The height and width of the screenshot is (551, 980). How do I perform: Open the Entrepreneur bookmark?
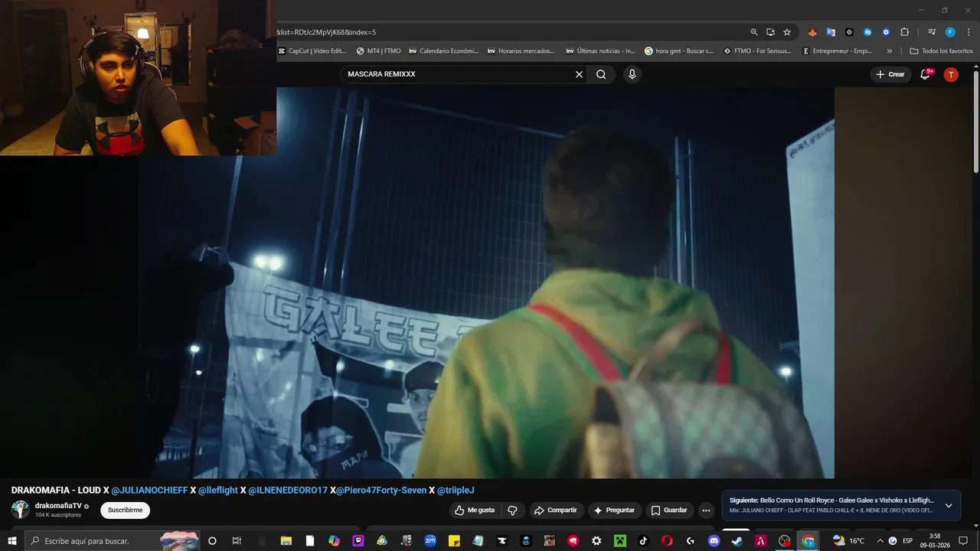click(837, 51)
